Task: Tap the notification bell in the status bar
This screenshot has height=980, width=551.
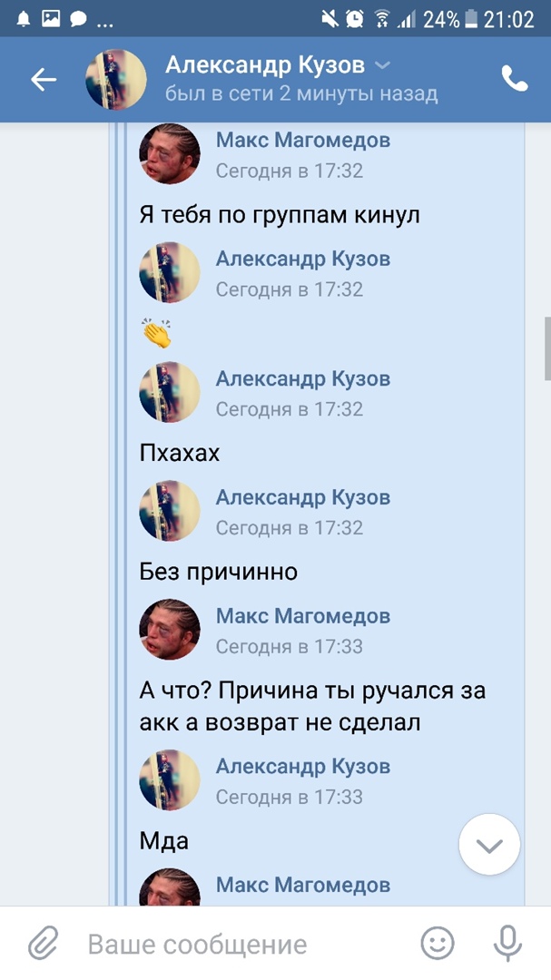Action: point(24,18)
